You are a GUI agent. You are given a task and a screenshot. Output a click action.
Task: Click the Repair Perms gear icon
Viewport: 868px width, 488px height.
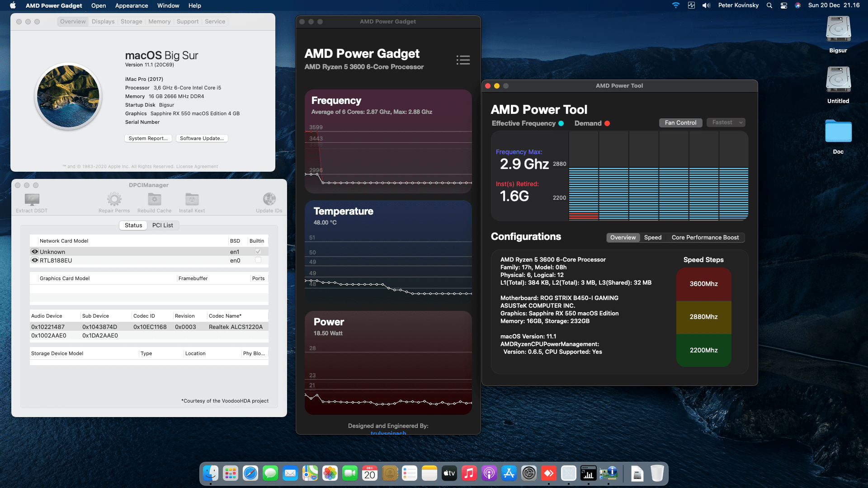tap(114, 199)
